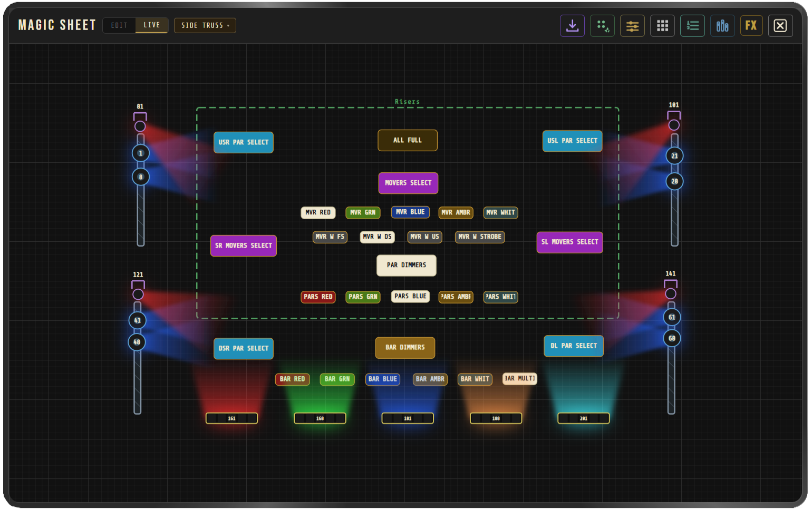The image size is (812, 510).
Task: Select LED bar fixture 168
Action: click(x=320, y=418)
